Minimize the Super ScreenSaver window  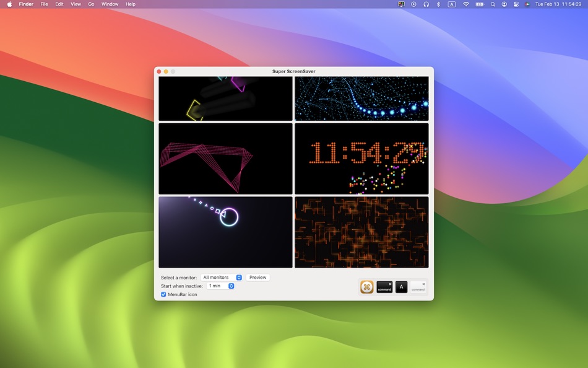[166, 71]
